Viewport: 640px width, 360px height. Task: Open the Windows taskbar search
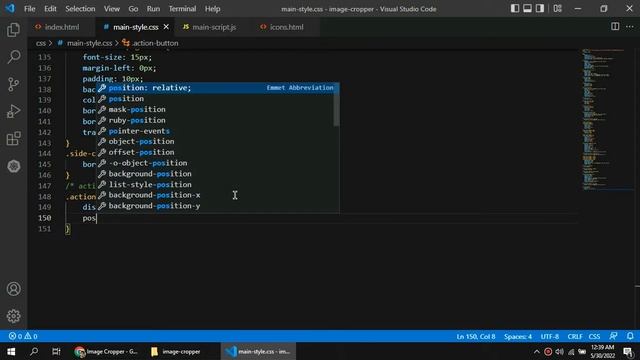click(x=34, y=351)
